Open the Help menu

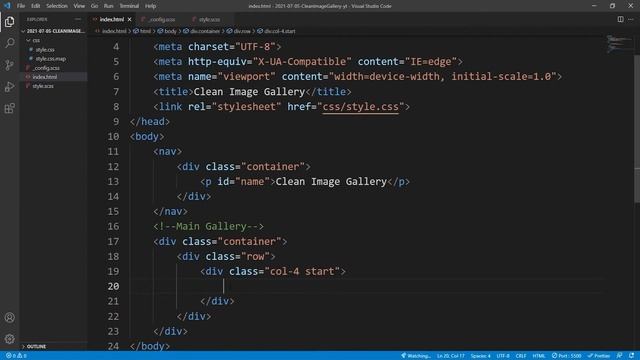(x=150, y=6)
